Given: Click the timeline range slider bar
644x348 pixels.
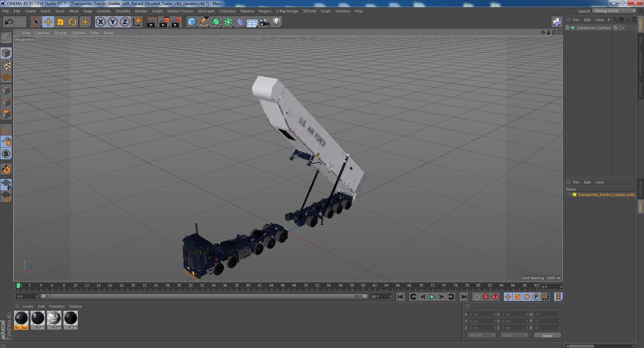Looking at the screenshot, I should point(204,297).
